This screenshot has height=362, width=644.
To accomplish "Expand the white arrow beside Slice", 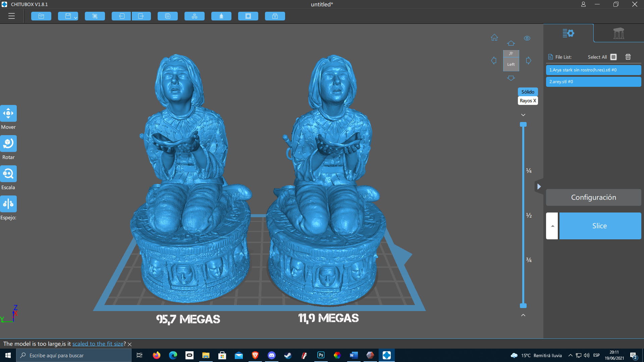I will pos(552,226).
